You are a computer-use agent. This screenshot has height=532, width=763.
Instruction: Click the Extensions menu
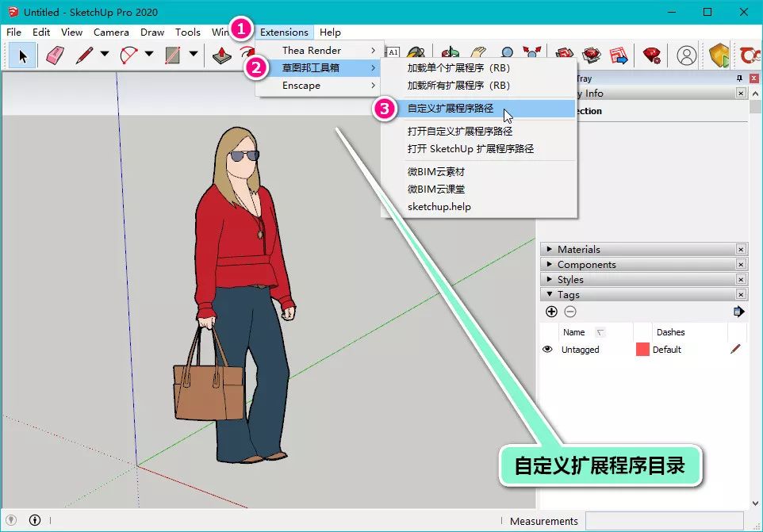284,32
